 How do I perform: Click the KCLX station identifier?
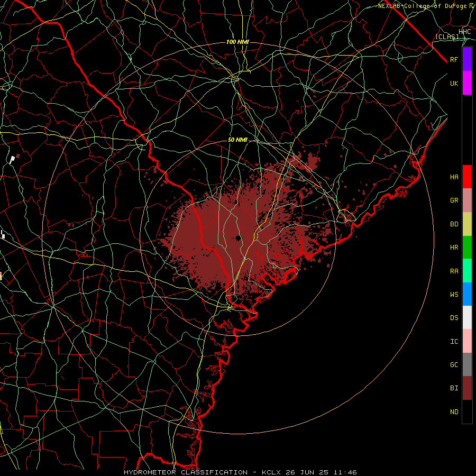[271, 472]
